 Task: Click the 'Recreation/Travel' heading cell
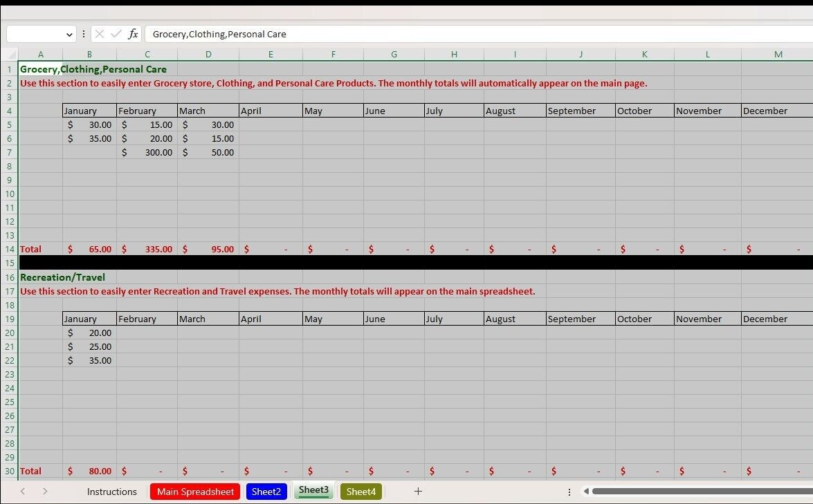[x=62, y=277]
